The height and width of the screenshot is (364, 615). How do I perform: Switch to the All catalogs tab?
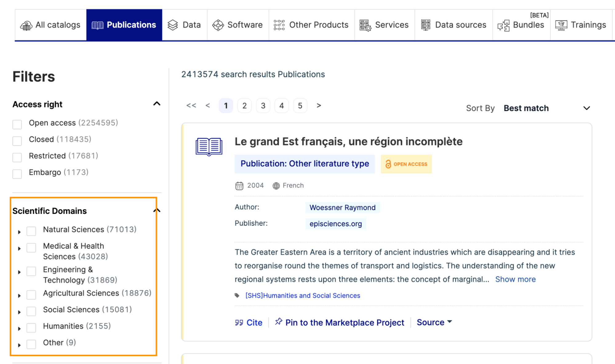point(50,25)
